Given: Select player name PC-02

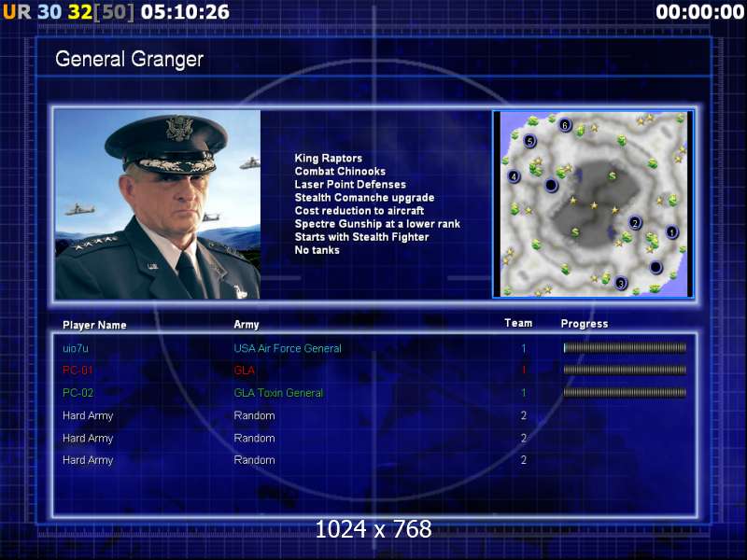Looking at the screenshot, I should (78, 393).
